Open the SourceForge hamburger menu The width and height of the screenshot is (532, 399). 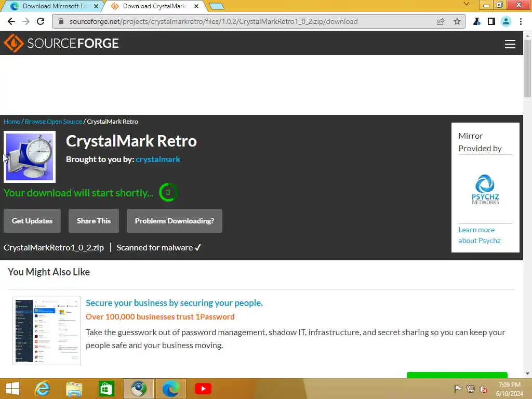pos(510,44)
